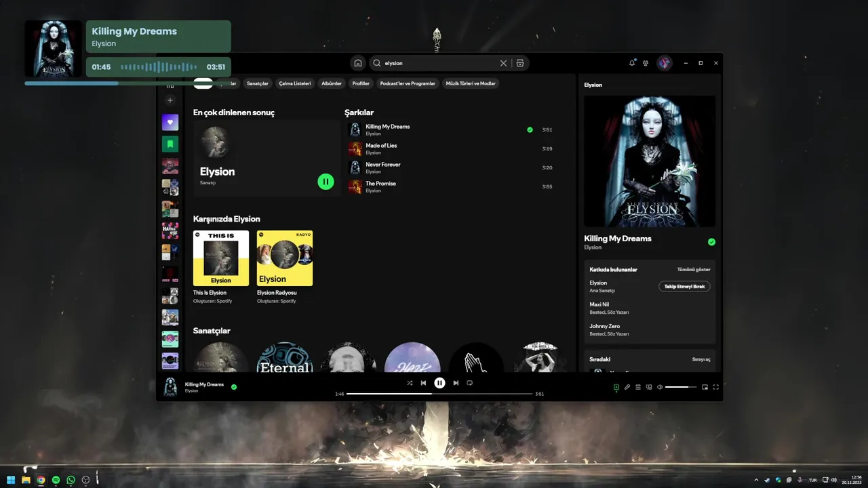Toggle shuffle mode
Screen dimensions: 868x488
tap(410, 383)
